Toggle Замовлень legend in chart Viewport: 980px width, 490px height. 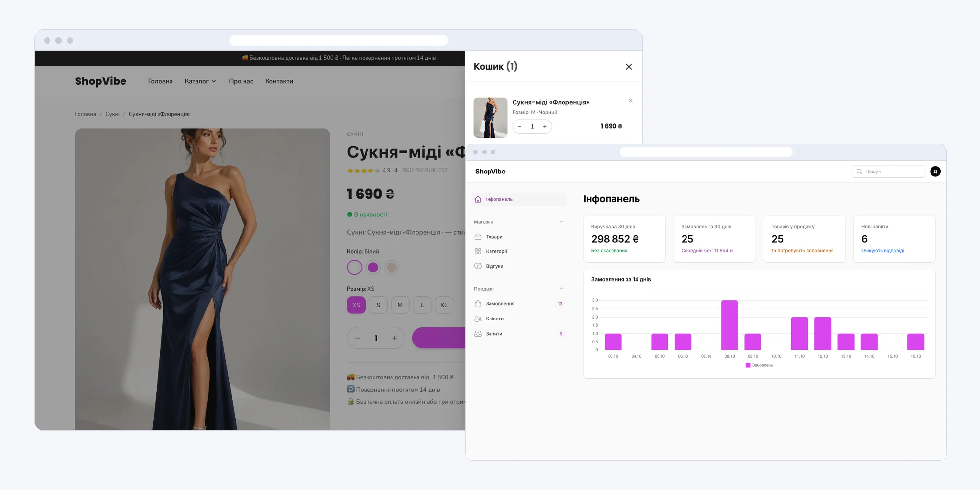pos(759,365)
